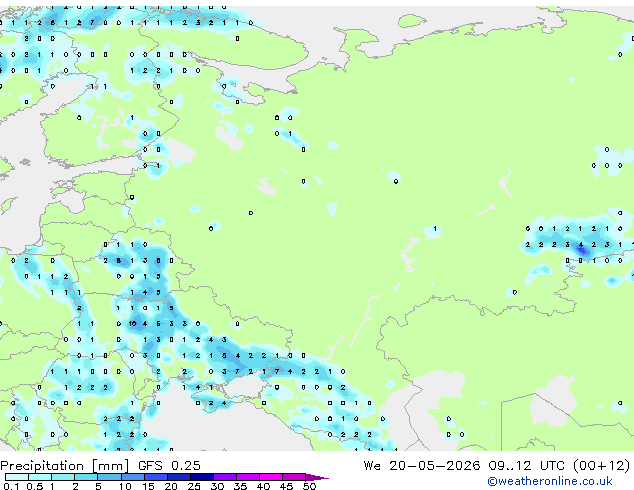
Task: Pick the 5–10 mm legend swatch
Action: coord(109,477)
